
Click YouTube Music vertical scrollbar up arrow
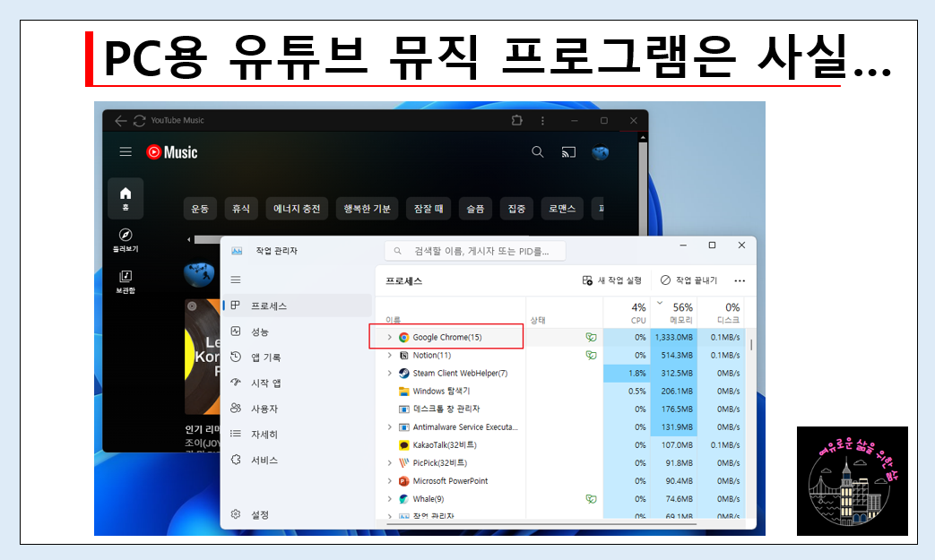642,138
